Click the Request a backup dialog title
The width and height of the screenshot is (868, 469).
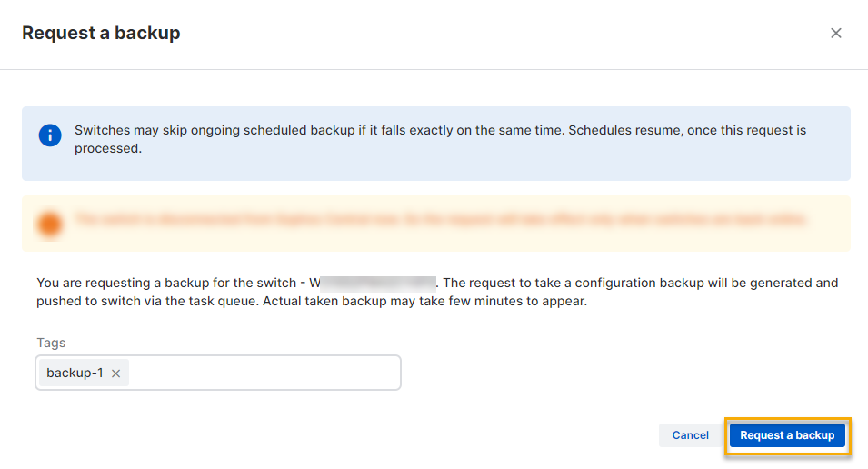101,34
